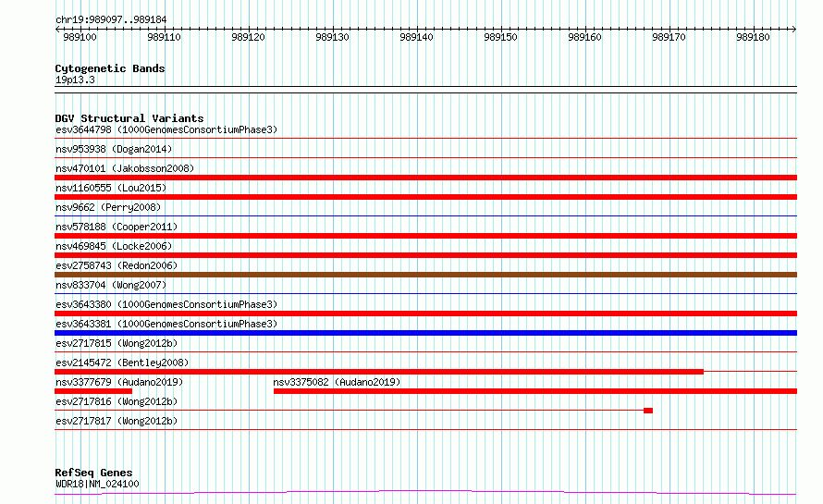Select the nsv578188 (Cooper2011) label
Image resolution: width=823 pixels, height=504 pixels.
[117, 227]
